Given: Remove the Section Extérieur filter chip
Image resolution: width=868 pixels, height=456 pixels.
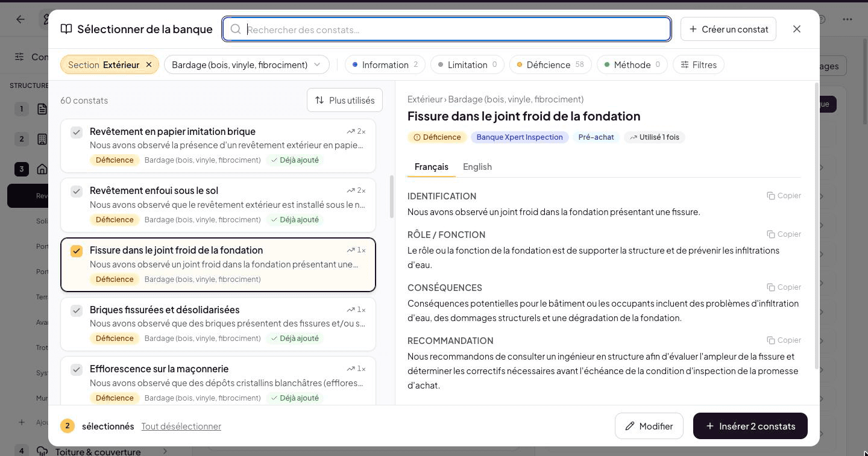Looking at the screenshot, I should click(149, 64).
